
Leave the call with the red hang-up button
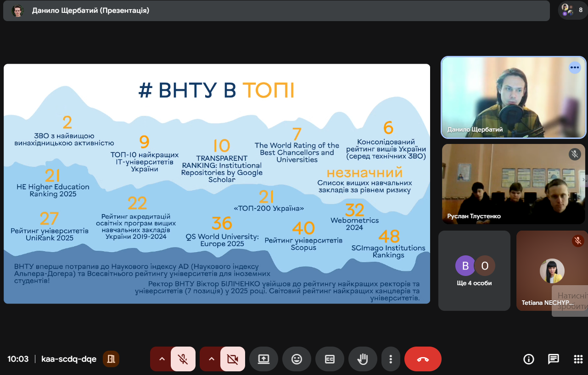[x=423, y=359]
